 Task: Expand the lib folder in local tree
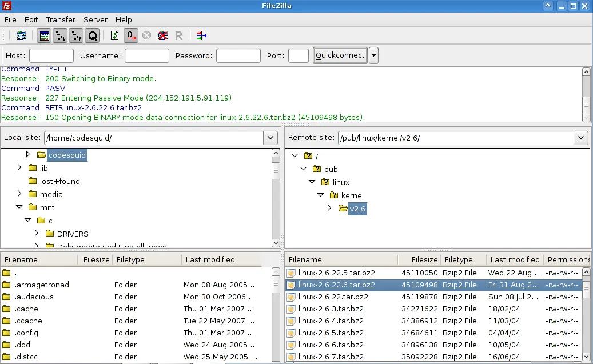point(19,167)
